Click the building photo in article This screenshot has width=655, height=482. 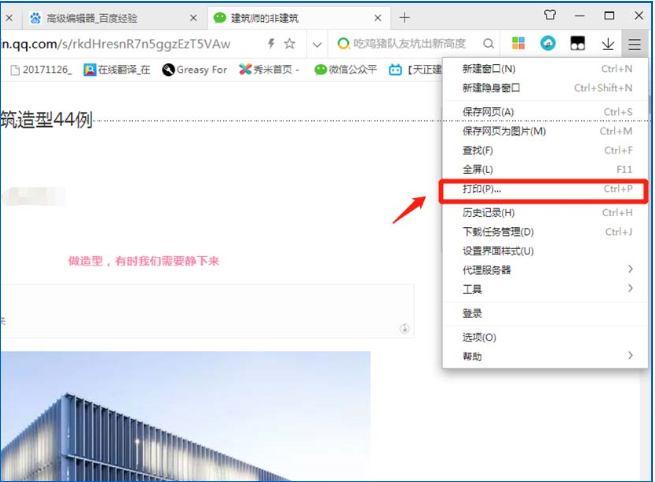(185, 416)
